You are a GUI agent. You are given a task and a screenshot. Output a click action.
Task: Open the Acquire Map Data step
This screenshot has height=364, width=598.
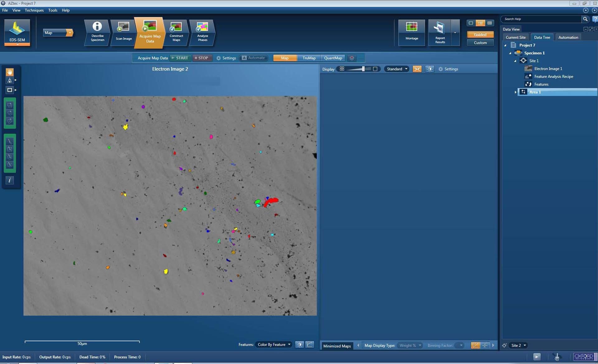150,33
